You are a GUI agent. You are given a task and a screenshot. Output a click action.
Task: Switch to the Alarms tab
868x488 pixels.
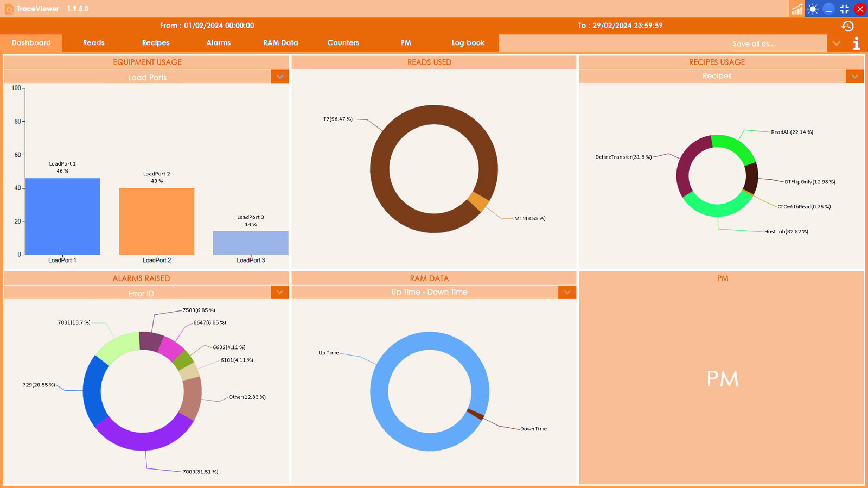click(x=218, y=43)
